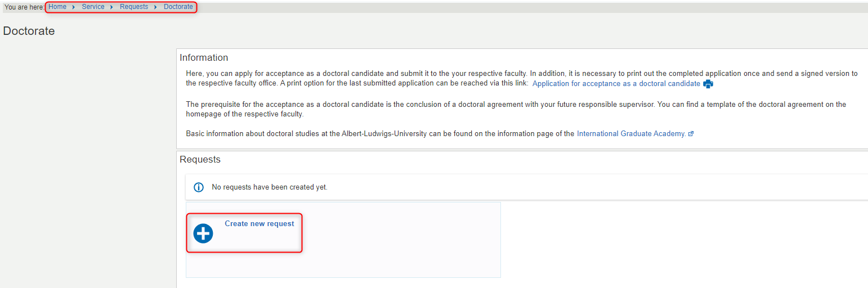Click the Requests section heading

click(200, 159)
